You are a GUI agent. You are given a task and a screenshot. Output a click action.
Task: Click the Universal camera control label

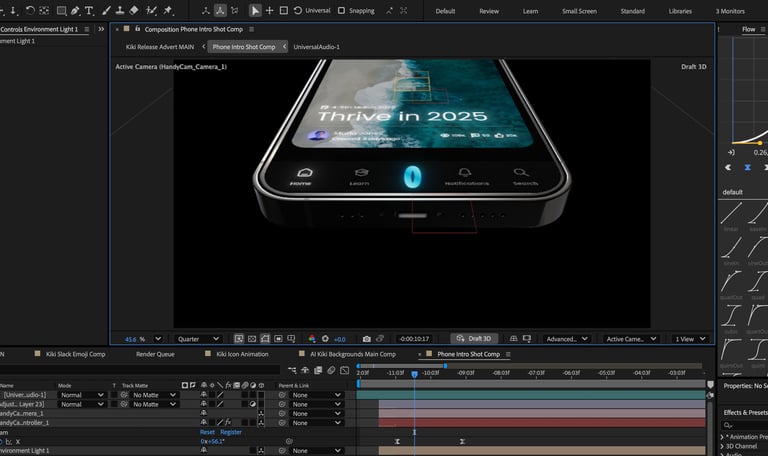317,10
